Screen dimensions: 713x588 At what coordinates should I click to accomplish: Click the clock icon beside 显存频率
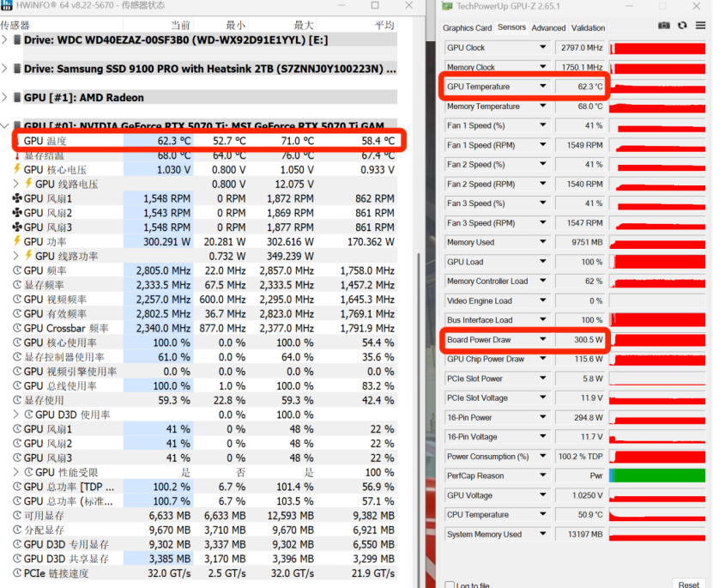click(x=17, y=285)
